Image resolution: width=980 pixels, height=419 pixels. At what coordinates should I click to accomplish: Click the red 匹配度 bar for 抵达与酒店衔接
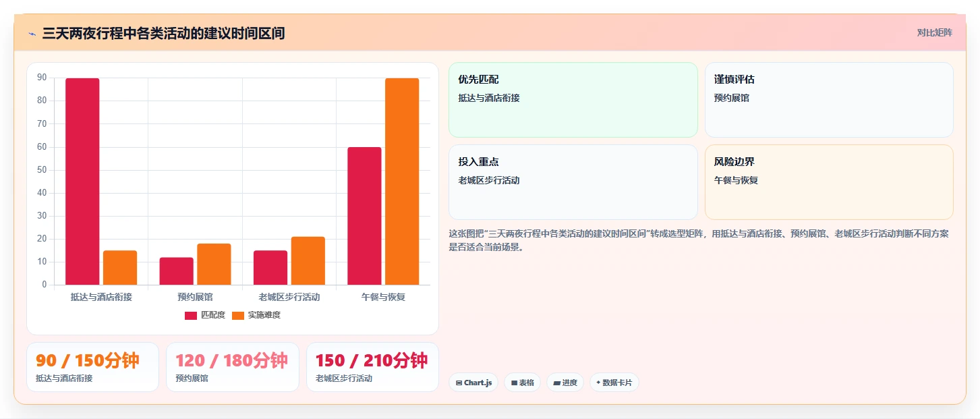pyautogui.click(x=82, y=181)
